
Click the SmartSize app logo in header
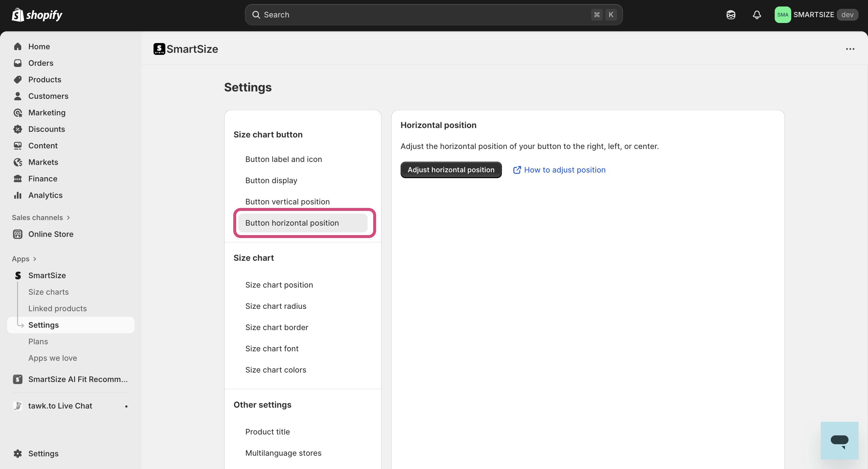click(159, 49)
